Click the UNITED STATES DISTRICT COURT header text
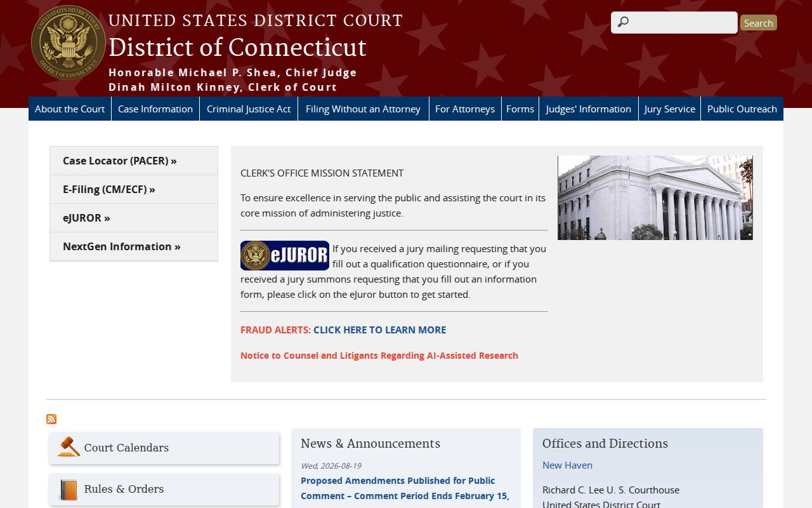The width and height of the screenshot is (812, 508). point(256,20)
